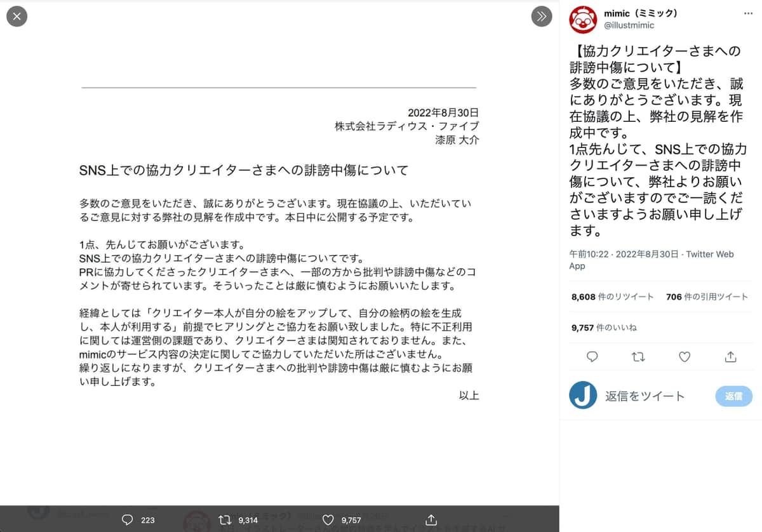Collapse the sidebar with double-chevron button
This screenshot has height=532, width=762.
coord(541,17)
